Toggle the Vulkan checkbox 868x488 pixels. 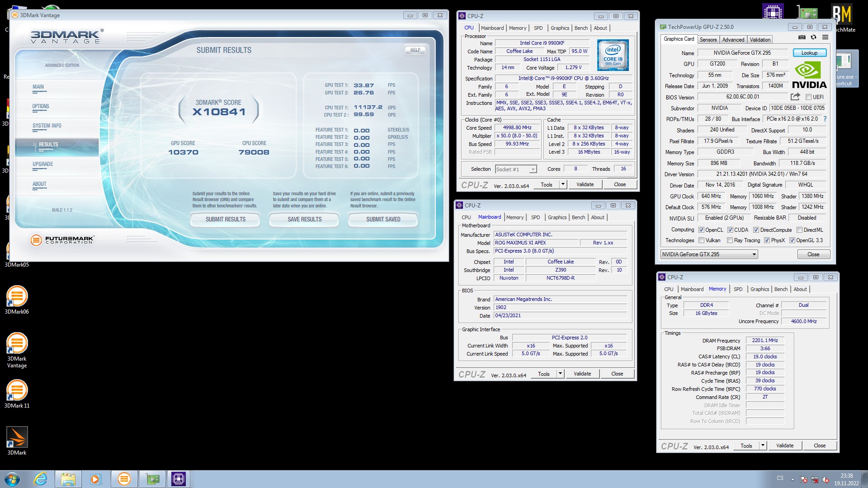(x=701, y=240)
